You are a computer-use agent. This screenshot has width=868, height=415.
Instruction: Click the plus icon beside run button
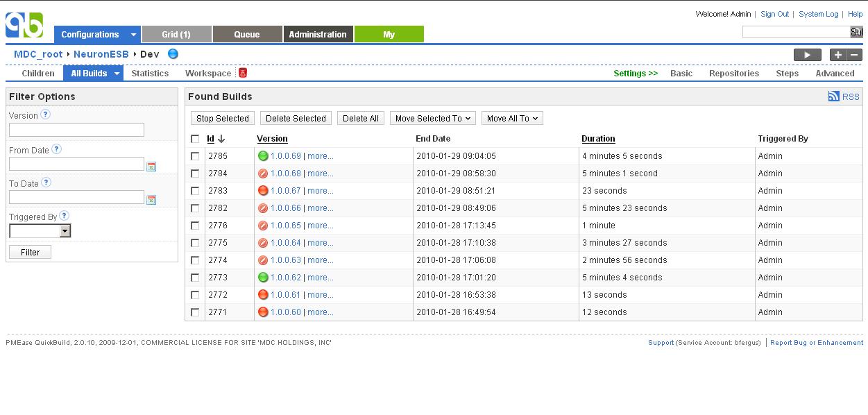tap(838, 55)
